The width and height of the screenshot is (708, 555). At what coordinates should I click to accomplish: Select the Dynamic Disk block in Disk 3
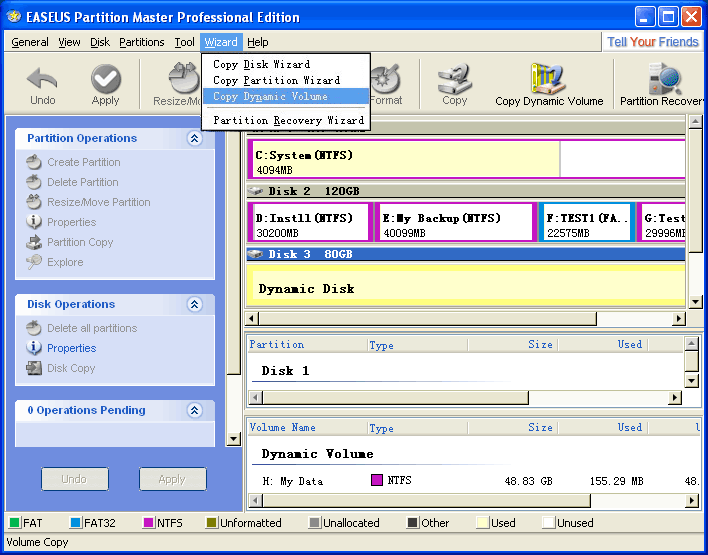(466, 285)
